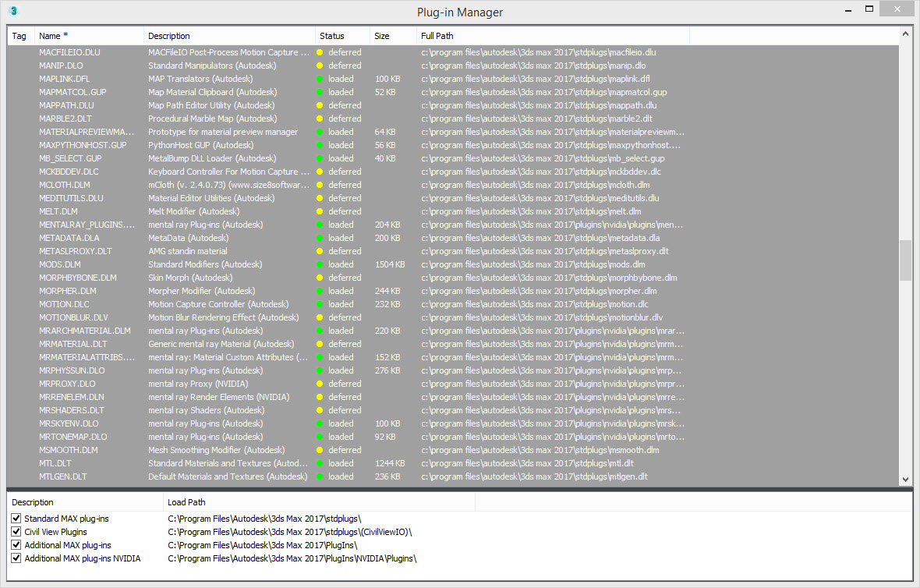Click the yellow status dot for MSMOOTH.DLM
This screenshot has height=588, width=920.
coord(320,450)
